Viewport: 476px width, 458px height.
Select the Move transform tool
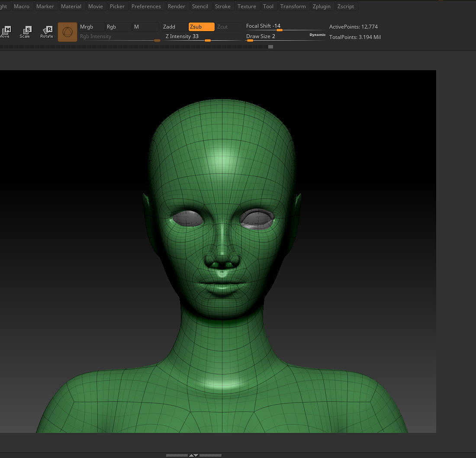tap(6, 32)
